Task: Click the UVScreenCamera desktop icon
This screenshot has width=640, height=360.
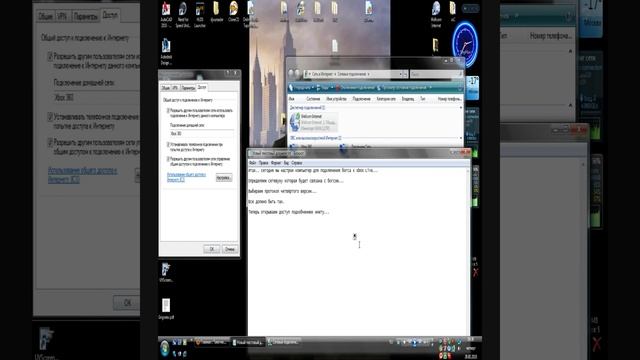Action: (x=166, y=272)
